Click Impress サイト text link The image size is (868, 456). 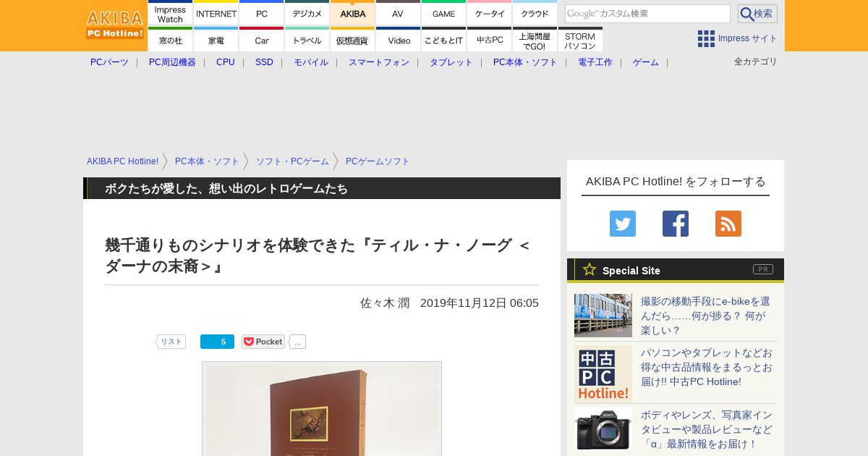click(x=748, y=38)
